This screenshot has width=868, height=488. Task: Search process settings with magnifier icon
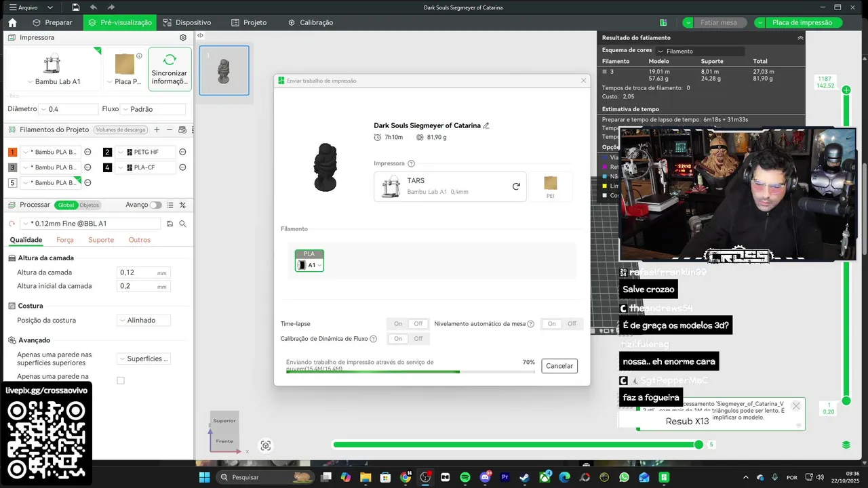tap(183, 224)
